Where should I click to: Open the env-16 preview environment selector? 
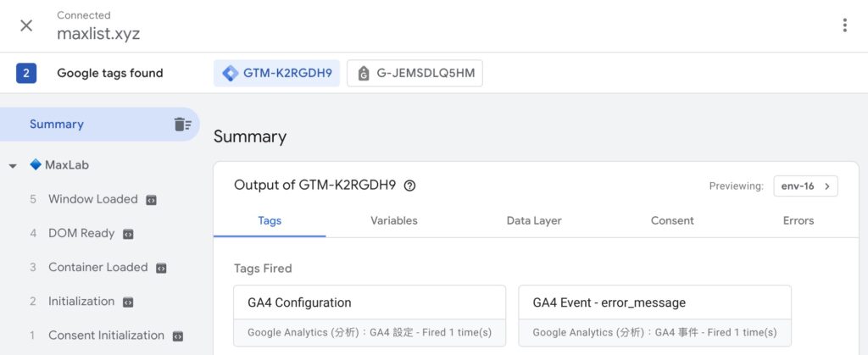tap(805, 186)
